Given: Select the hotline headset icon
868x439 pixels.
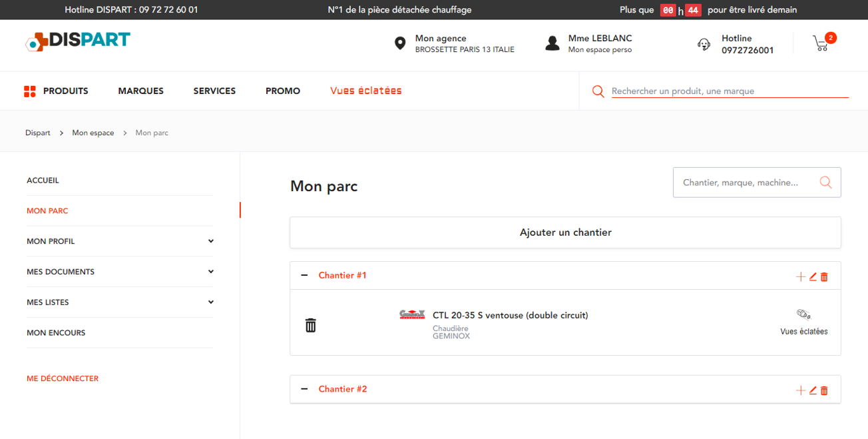Looking at the screenshot, I should click(x=704, y=44).
